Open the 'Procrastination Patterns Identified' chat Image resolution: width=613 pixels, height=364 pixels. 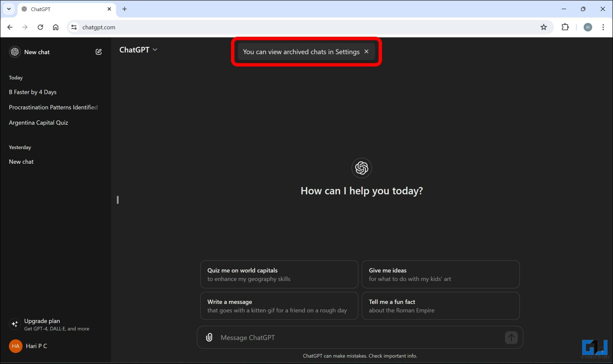coord(53,107)
